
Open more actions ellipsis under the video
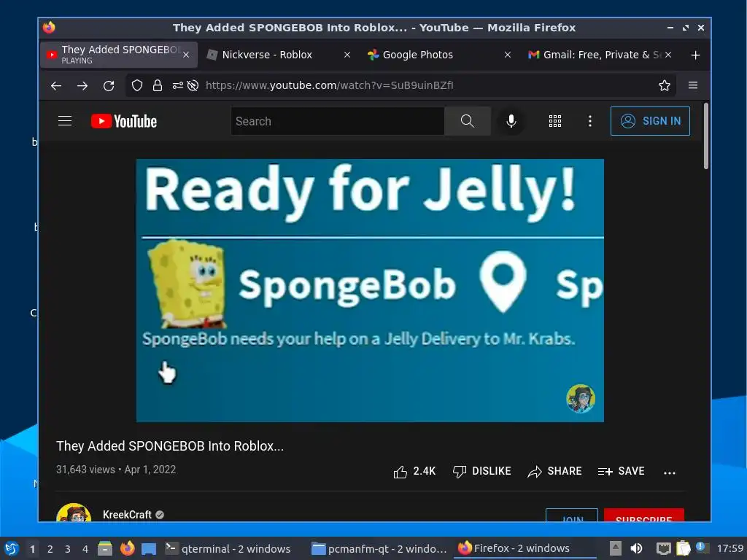pyautogui.click(x=670, y=472)
